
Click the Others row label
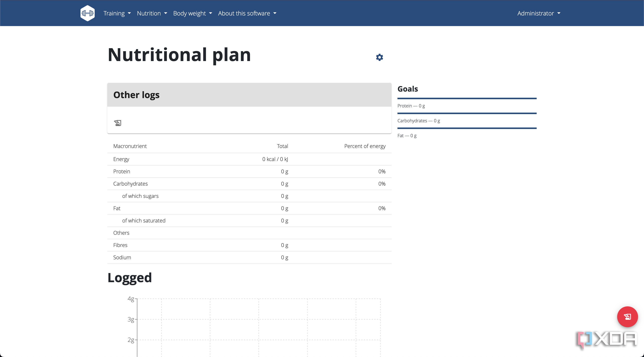click(121, 233)
